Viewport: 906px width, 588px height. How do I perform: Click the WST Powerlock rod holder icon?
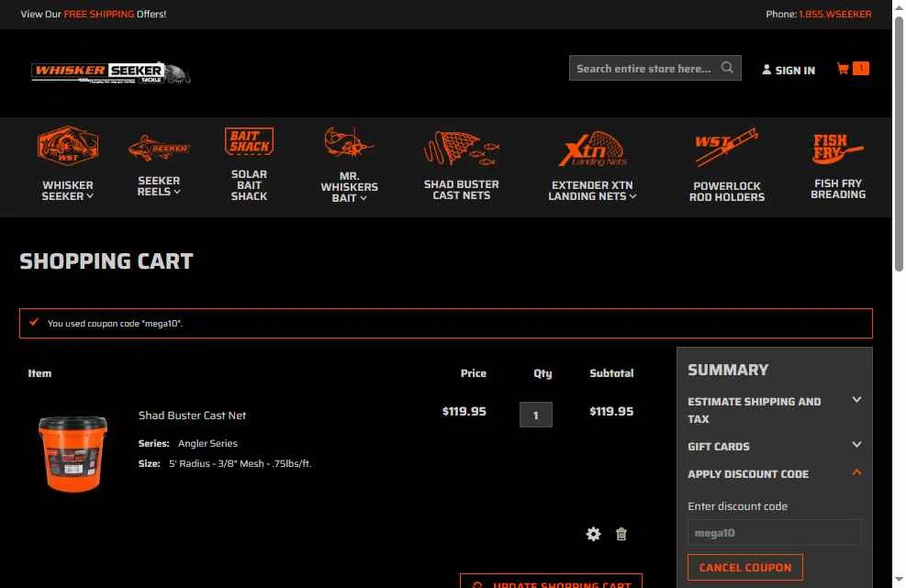[727, 148]
